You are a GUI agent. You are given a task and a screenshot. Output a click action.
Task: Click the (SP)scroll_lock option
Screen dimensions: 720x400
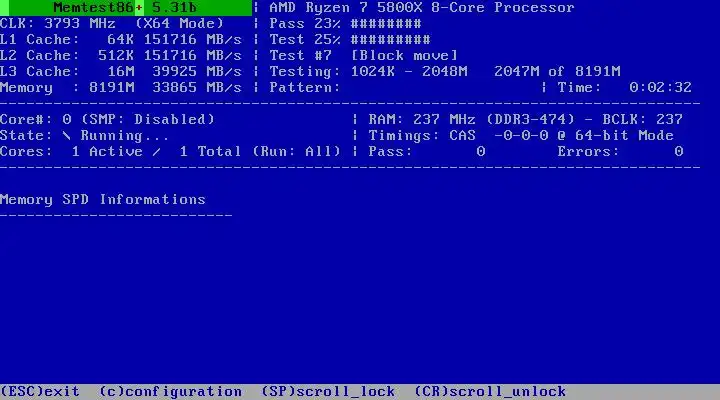(328, 392)
